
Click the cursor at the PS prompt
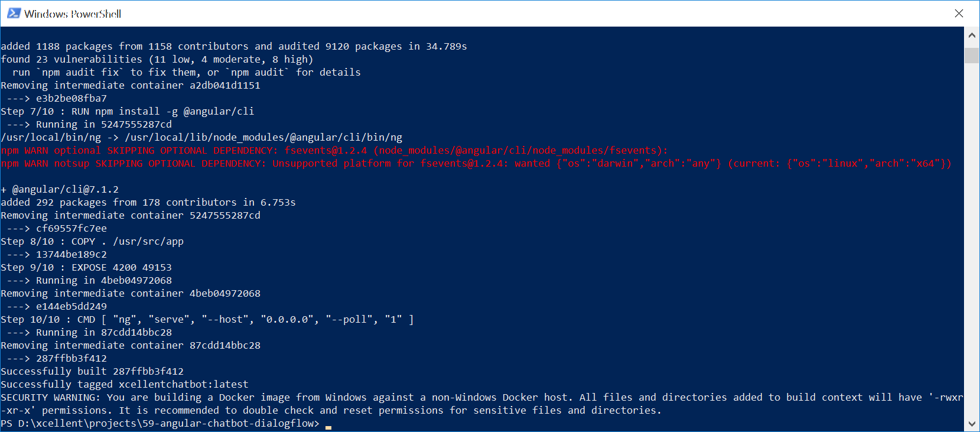(328, 427)
